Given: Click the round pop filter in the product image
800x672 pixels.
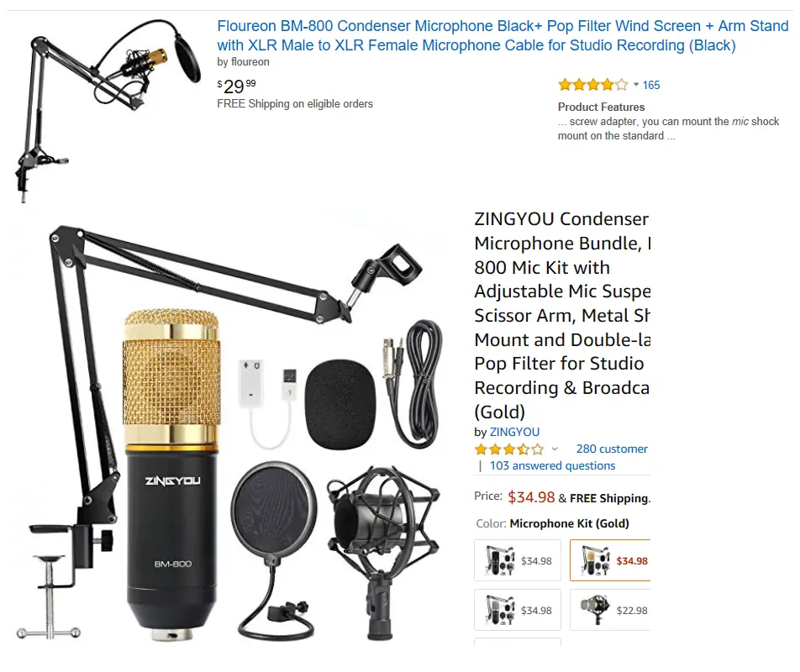Looking at the screenshot, I should pos(274,550).
